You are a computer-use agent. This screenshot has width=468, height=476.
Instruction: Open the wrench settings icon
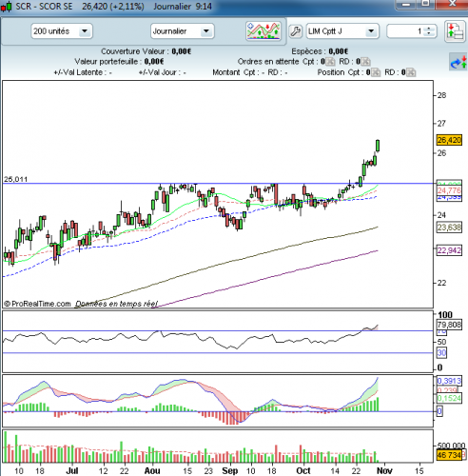[x=296, y=31]
